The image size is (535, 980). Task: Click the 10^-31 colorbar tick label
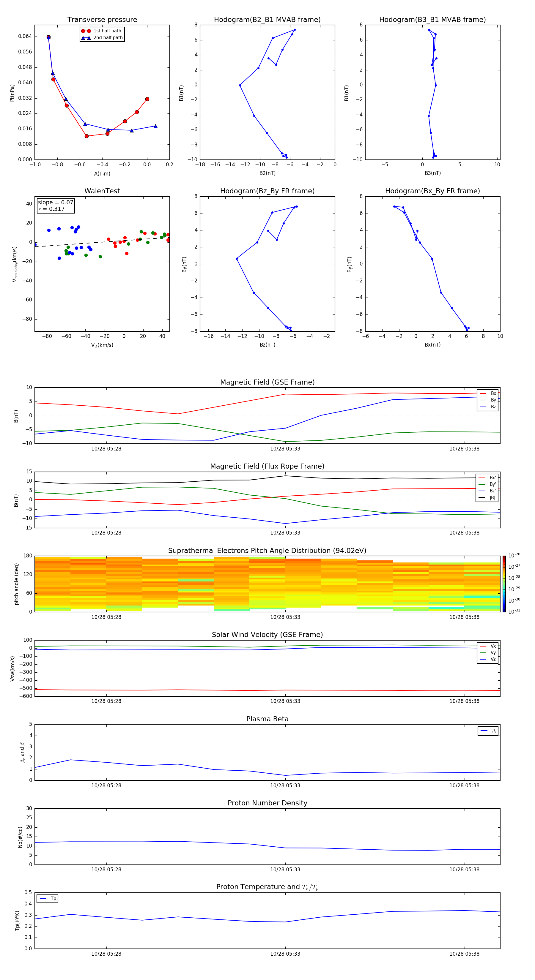514,611
